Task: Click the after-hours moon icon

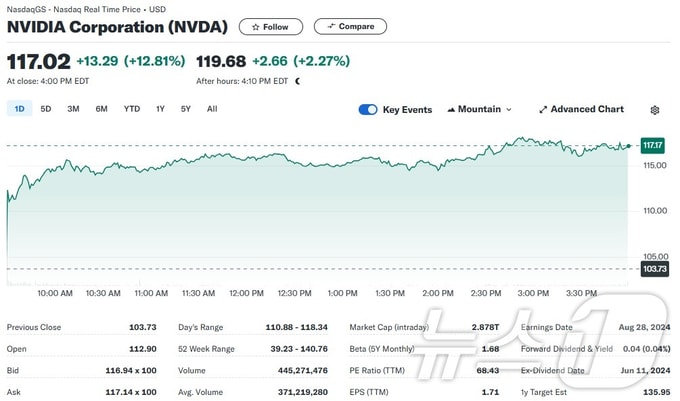Action: (x=298, y=81)
